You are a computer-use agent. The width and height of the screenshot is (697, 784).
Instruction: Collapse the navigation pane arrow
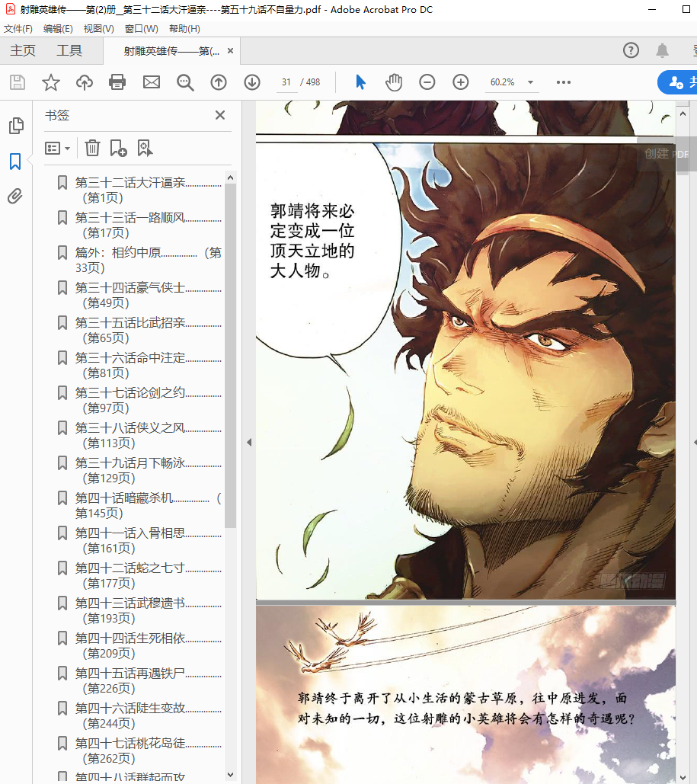click(x=249, y=442)
